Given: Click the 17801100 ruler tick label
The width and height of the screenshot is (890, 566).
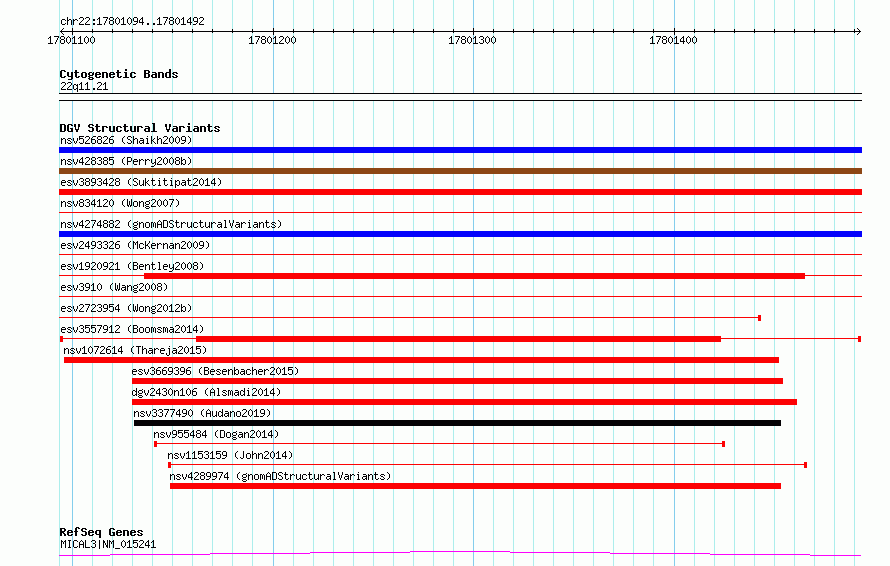Looking at the screenshot, I should pos(72,40).
